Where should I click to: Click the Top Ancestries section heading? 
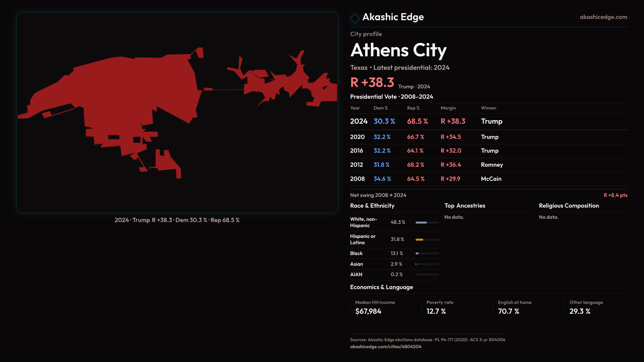(x=465, y=206)
